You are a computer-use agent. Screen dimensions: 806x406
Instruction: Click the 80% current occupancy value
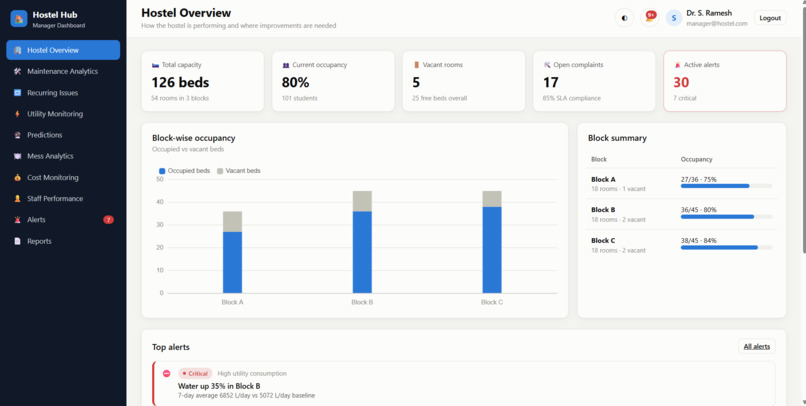[x=296, y=82]
